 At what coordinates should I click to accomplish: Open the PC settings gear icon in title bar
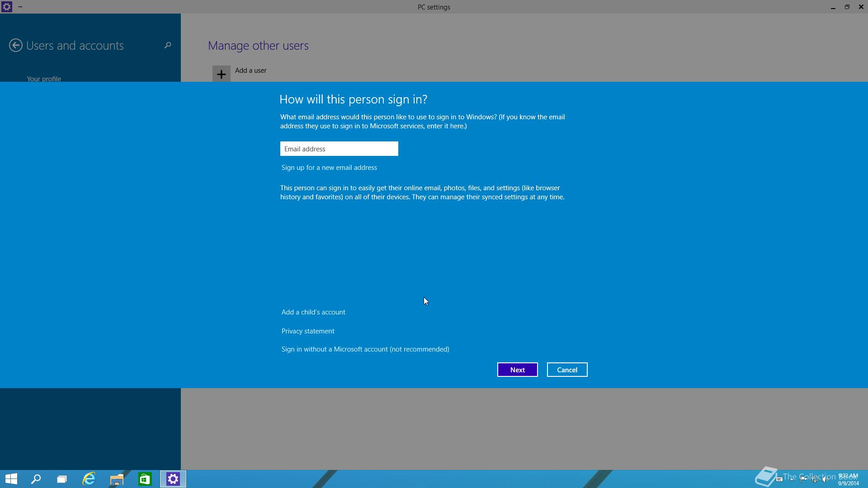[6, 7]
